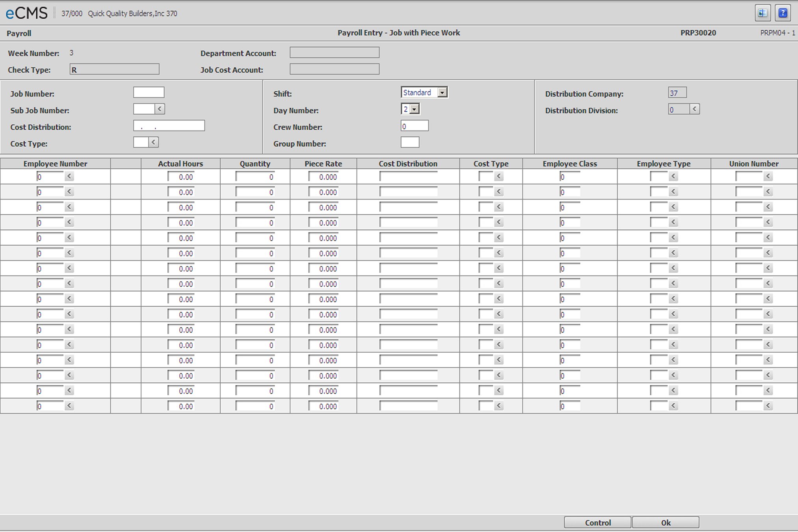Click the Job Cost Account field
This screenshot has height=532, width=798.
click(x=335, y=69)
